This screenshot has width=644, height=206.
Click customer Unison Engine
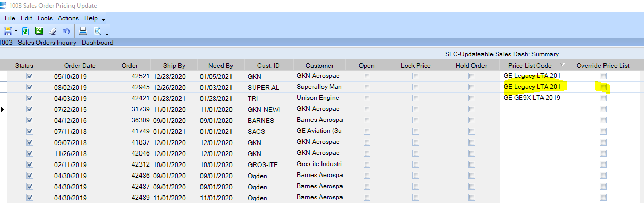[x=318, y=98]
